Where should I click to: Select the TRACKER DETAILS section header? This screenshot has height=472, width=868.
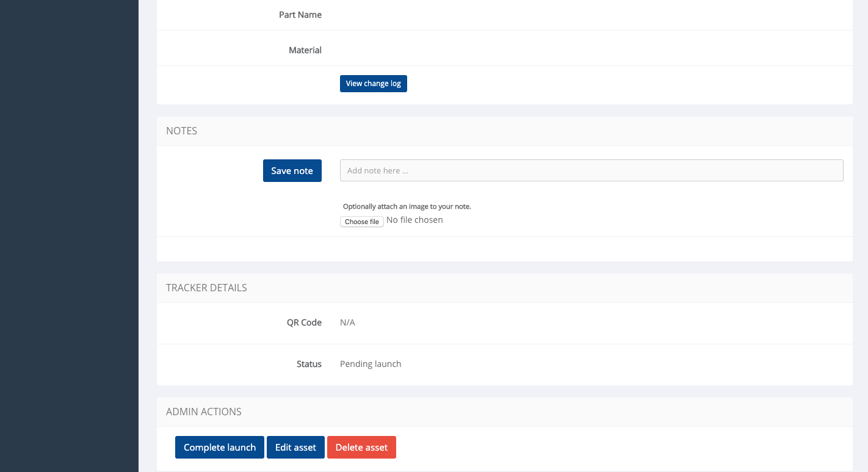(206, 288)
